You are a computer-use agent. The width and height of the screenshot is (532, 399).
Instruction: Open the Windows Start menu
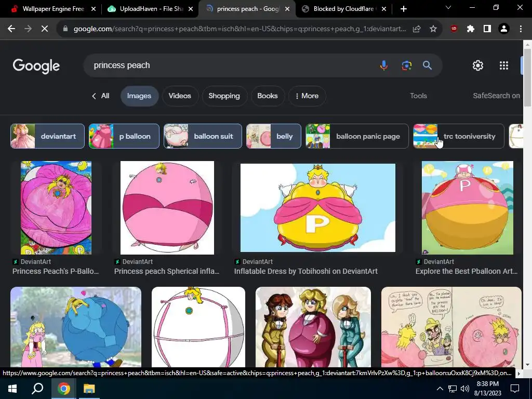pyautogui.click(x=12, y=389)
